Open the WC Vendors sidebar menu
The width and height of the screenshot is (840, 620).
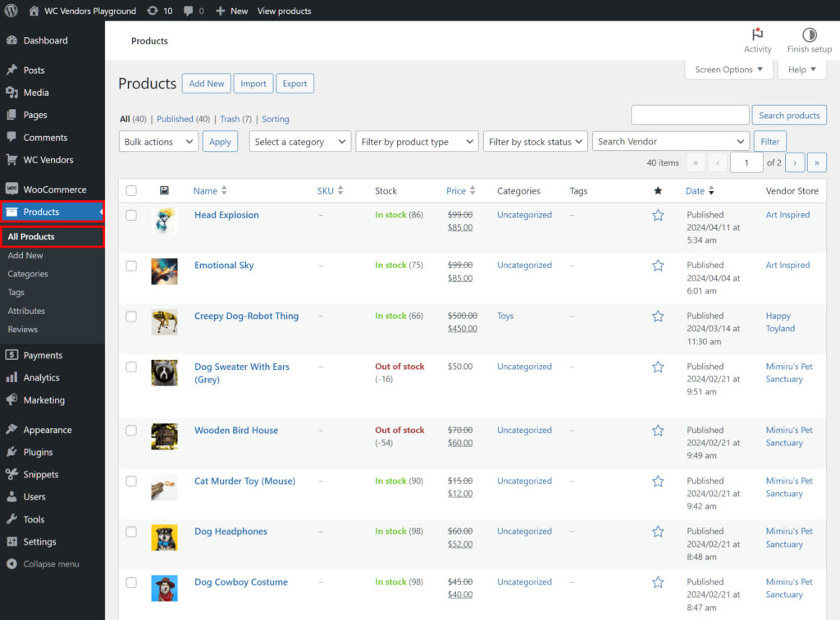[x=52, y=160]
